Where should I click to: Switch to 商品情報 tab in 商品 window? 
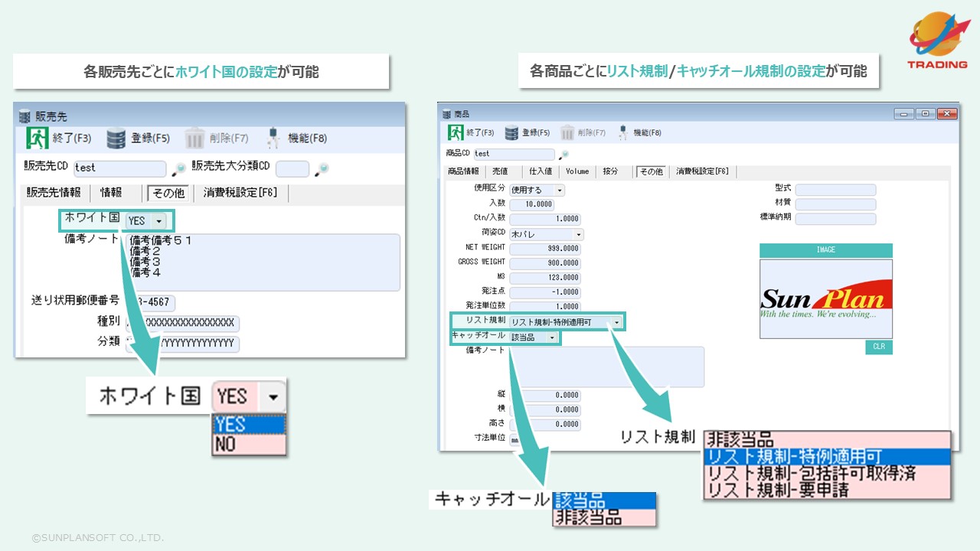(463, 171)
